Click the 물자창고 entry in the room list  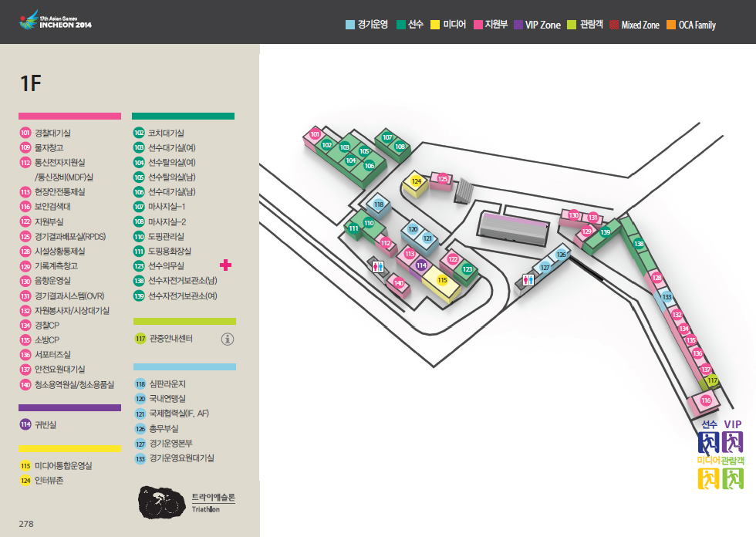tap(42, 147)
